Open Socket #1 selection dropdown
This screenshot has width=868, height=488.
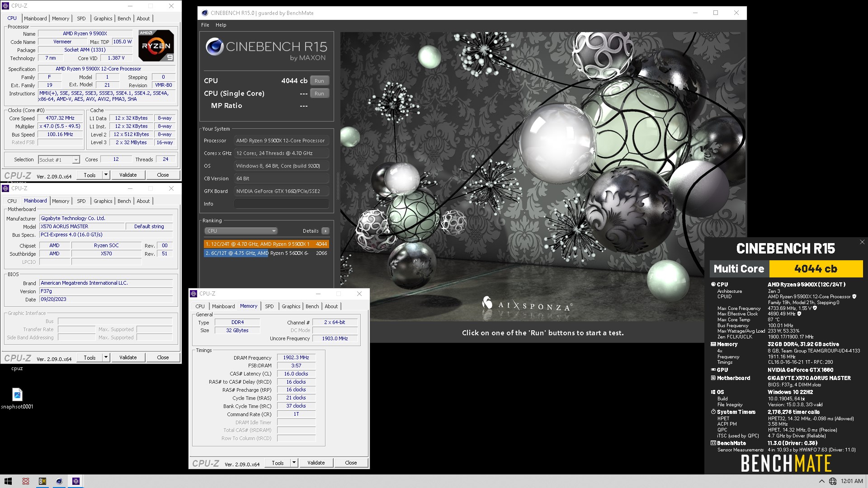(59, 160)
